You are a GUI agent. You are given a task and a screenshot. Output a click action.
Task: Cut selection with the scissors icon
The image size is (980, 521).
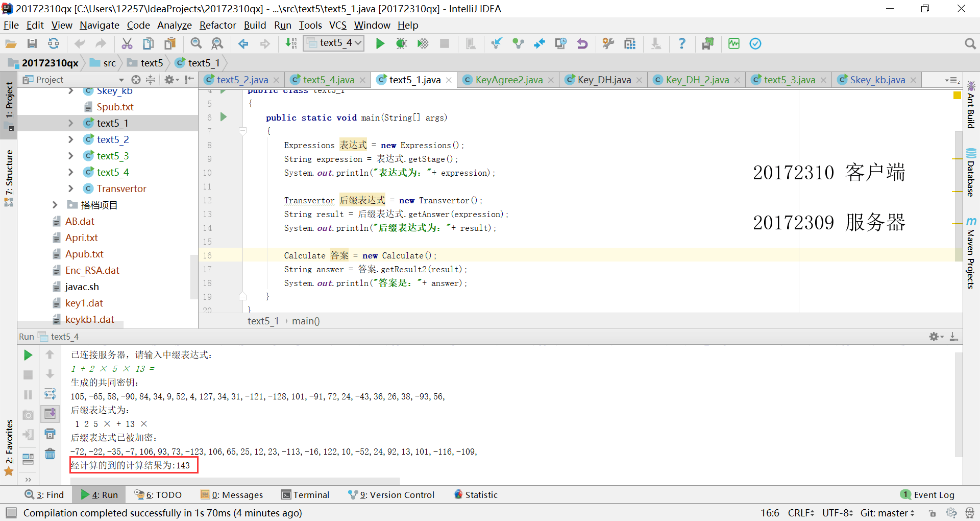[127, 44]
